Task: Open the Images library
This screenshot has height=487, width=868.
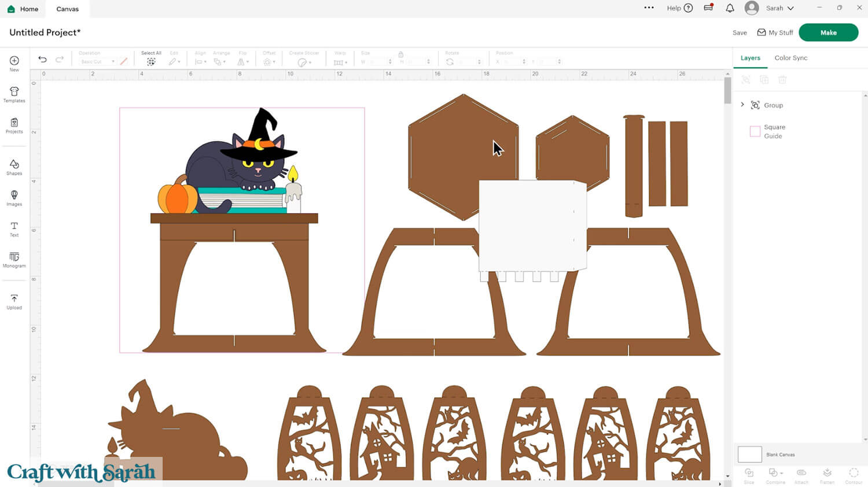Action: pos(14,196)
